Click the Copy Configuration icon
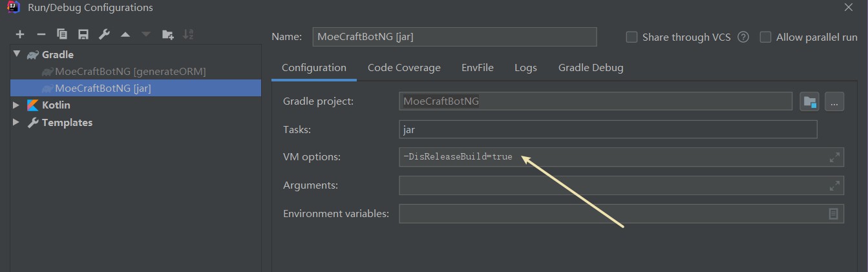 (62, 34)
